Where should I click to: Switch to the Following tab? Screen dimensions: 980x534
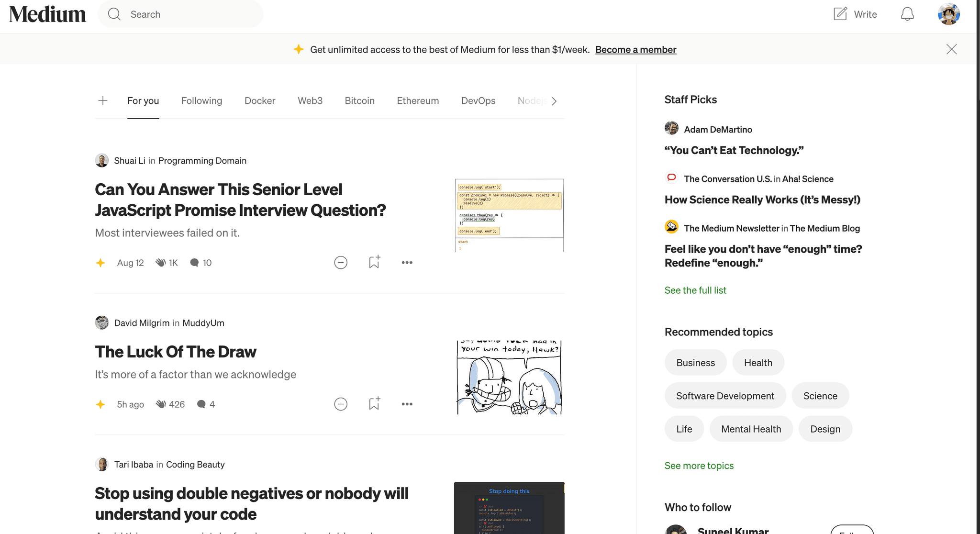point(201,100)
